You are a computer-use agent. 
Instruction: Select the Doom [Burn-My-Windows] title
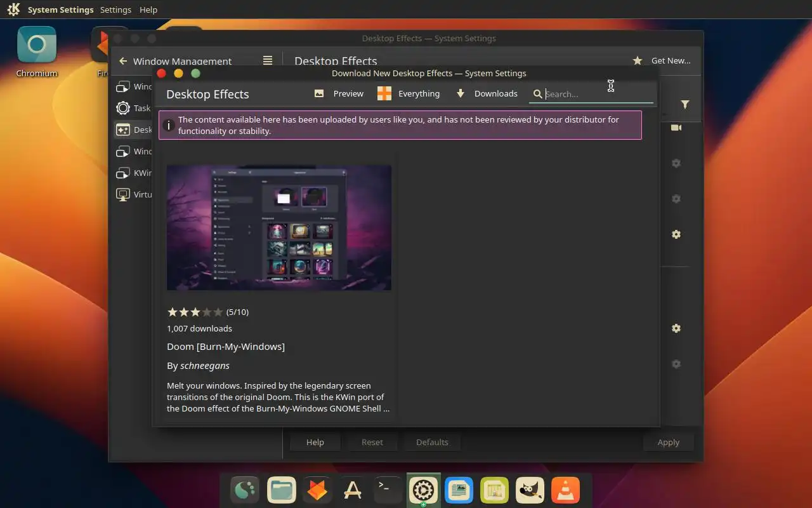pyautogui.click(x=226, y=346)
